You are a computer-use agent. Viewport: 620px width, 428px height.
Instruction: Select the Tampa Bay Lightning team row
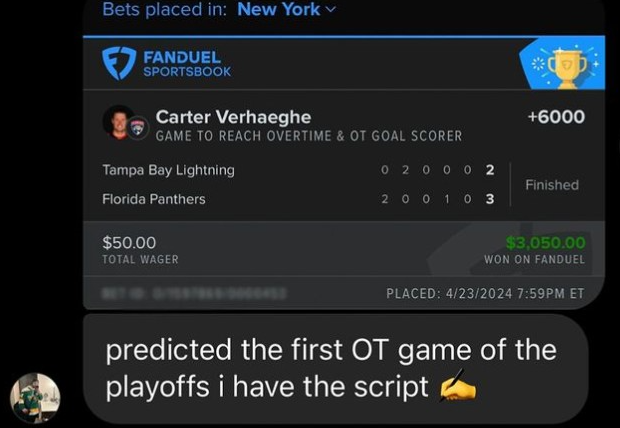pos(168,170)
